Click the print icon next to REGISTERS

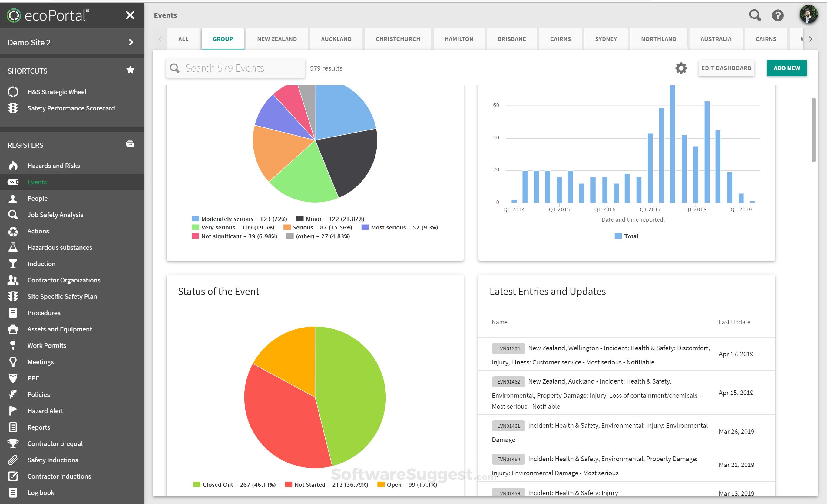point(130,144)
